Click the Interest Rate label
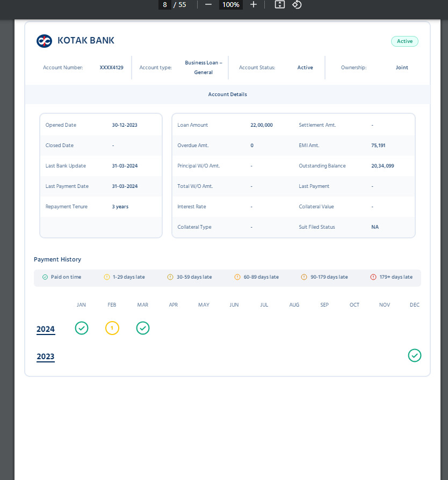Screen dimensions: 448x480 tap(192, 207)
